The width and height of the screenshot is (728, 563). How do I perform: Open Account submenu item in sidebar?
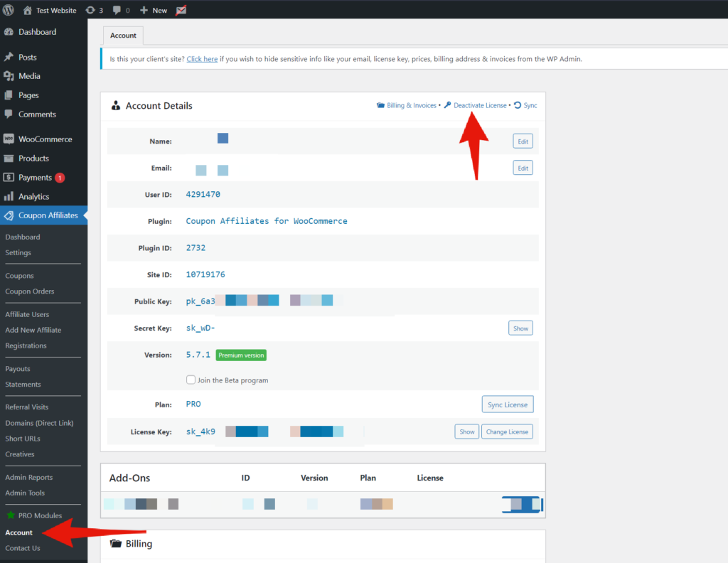coord(19,532)
